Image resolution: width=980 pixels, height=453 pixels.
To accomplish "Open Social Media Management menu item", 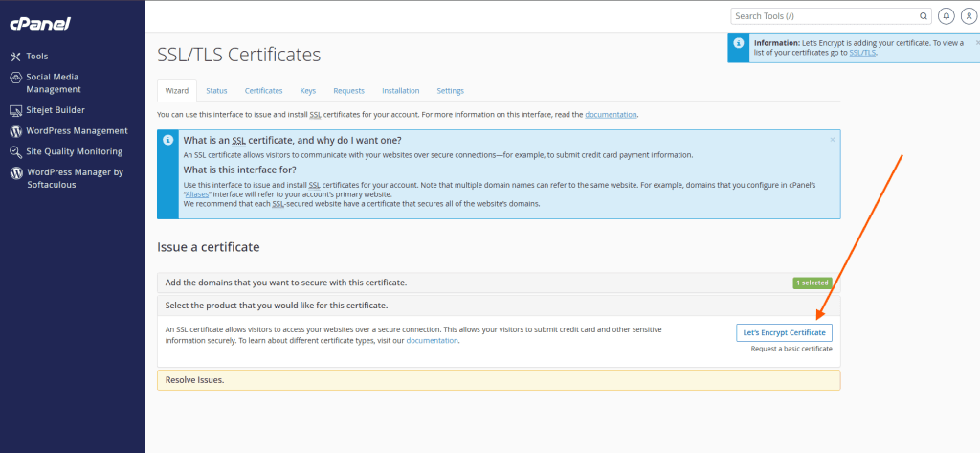I will click(x=54, y=83).
